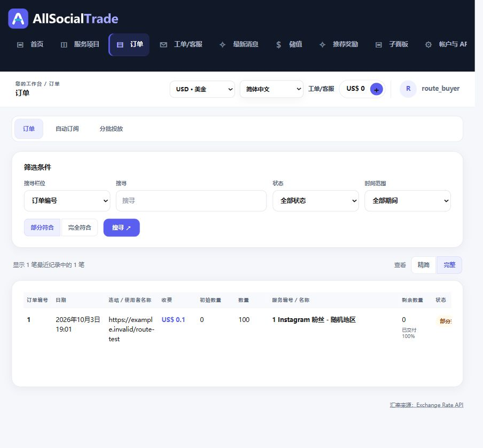Click the 工单/客服 link beside language selector
Viewport: 483px width, 448px height.
click(321, 89)
